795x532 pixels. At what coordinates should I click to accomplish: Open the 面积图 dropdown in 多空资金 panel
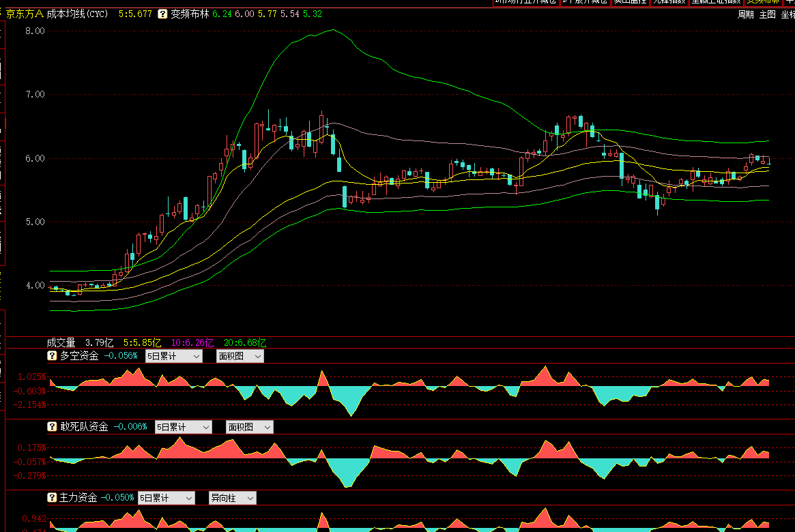click(x=240, y=356)
